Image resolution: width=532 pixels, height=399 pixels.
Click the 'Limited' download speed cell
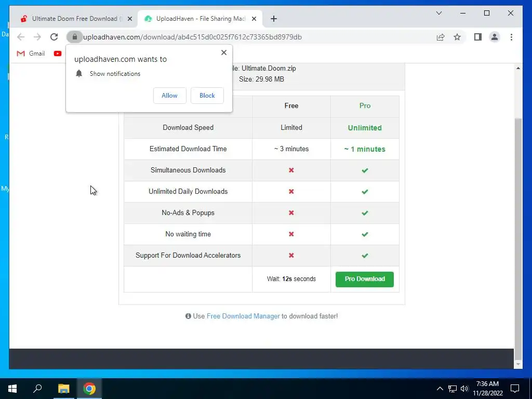pos(291,128)
